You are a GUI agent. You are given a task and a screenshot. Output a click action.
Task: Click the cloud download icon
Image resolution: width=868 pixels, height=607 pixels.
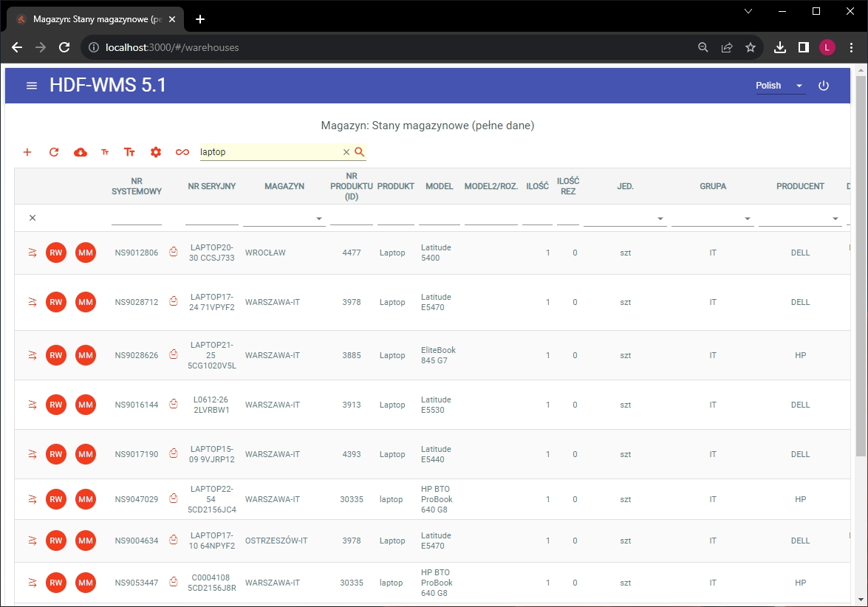(x=81, y=152)
